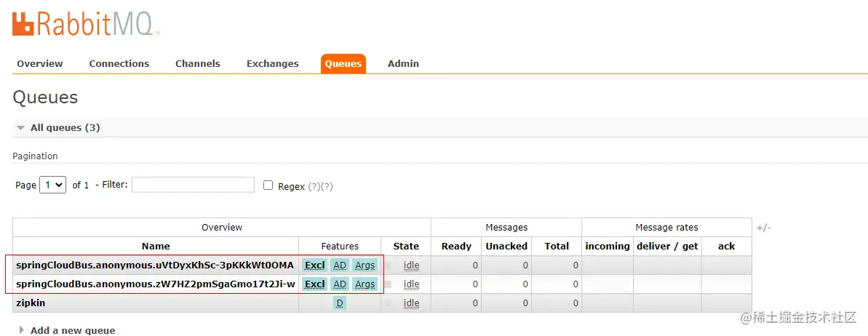Click the D badge of zipkin queue
This screenshot has width=868, height=336.
point(340,303)
